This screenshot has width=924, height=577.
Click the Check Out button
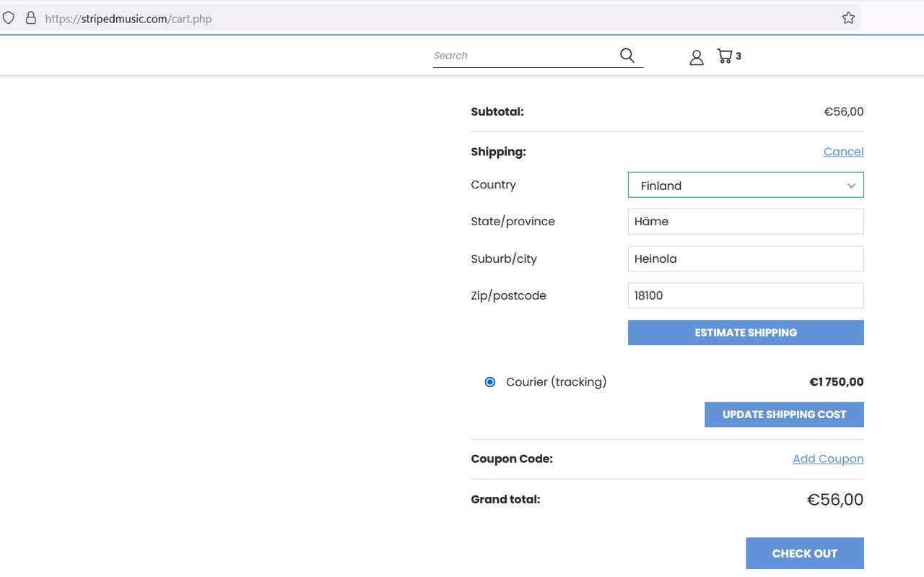point(805,553)
